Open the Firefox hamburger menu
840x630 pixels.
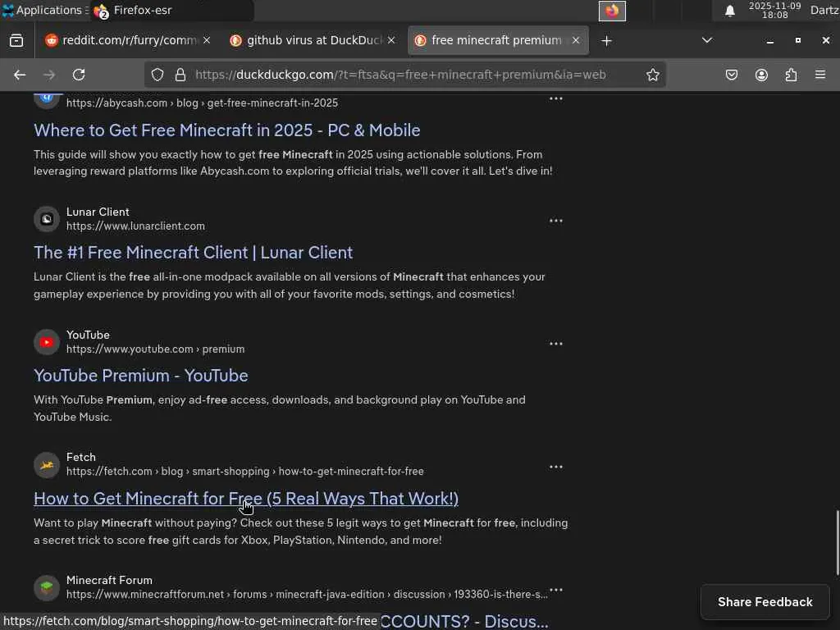click(820, 75)
